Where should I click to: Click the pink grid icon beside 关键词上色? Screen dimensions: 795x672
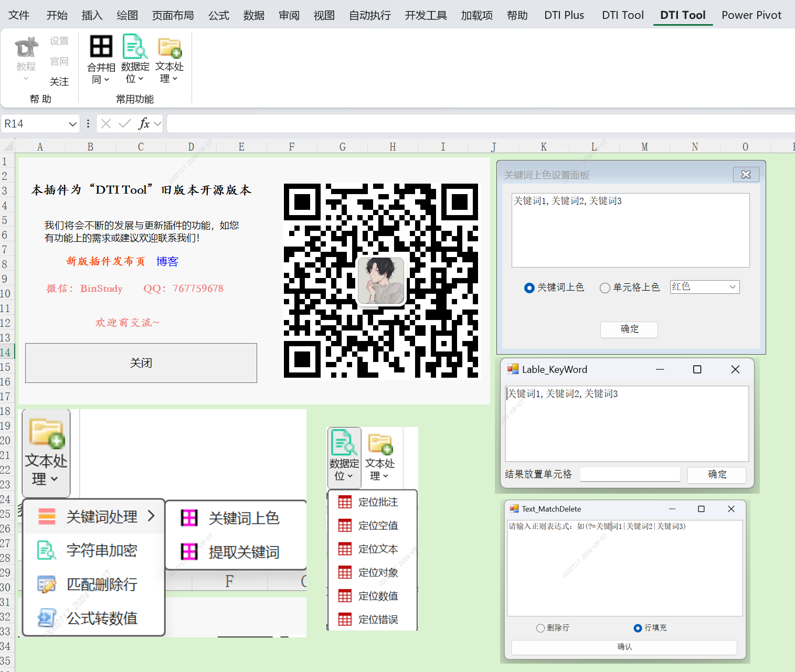(x=189, y=518)
